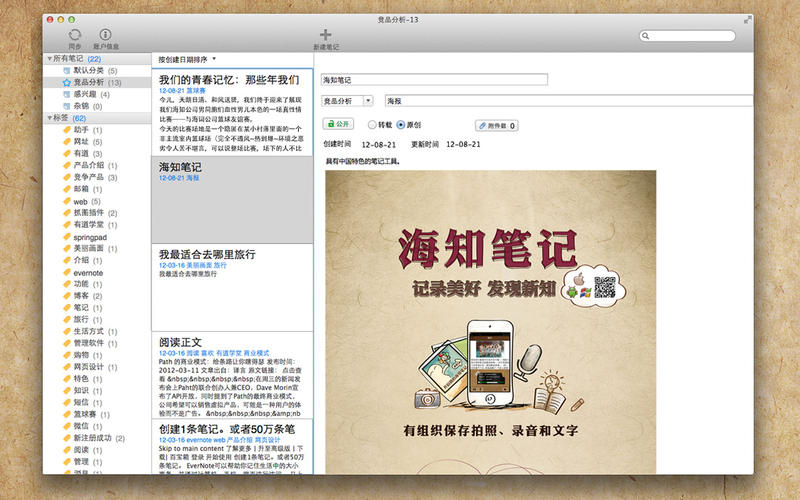The width and height of the screenshot is (800, 500).
Task: Click the 网页设计 tag link under 创建1条笔记
Action: click(267, 440)
